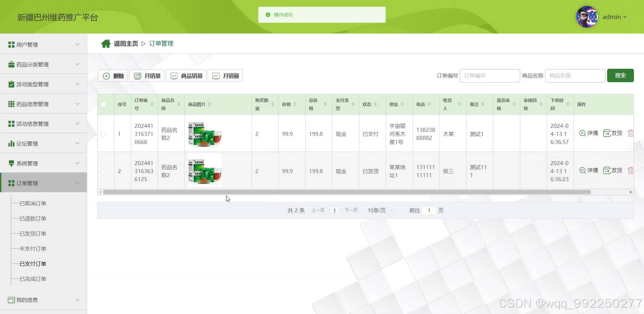644x314 pixels.
Task: Open 已取消订单 submenu item
Action: tap(33, 203)
